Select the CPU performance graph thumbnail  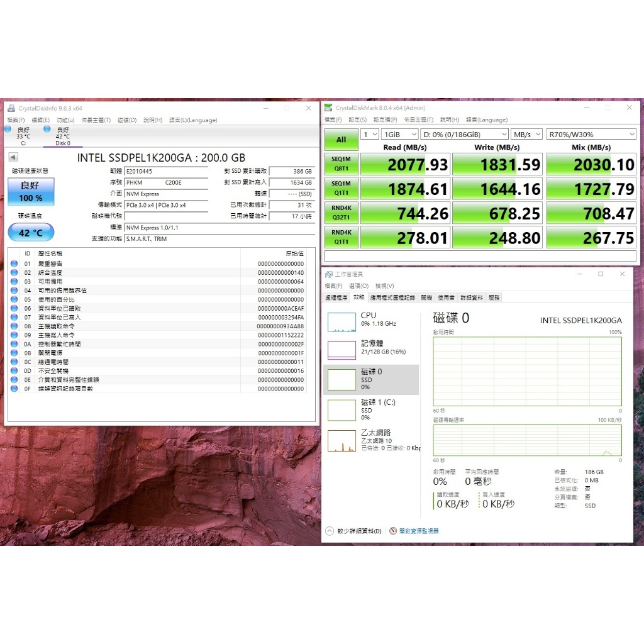pyautogui.click(x=341, y=322)
